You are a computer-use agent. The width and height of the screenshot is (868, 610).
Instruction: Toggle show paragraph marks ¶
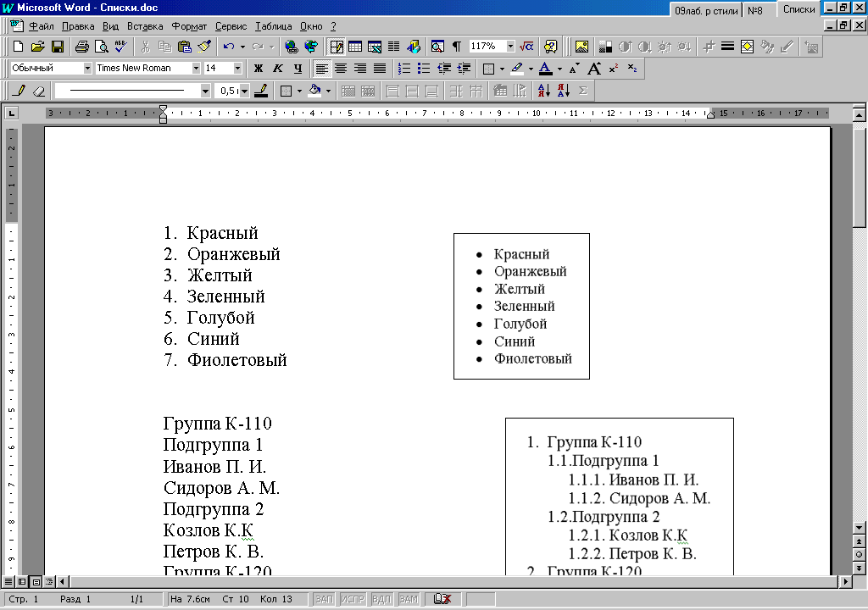coord(457,47)
